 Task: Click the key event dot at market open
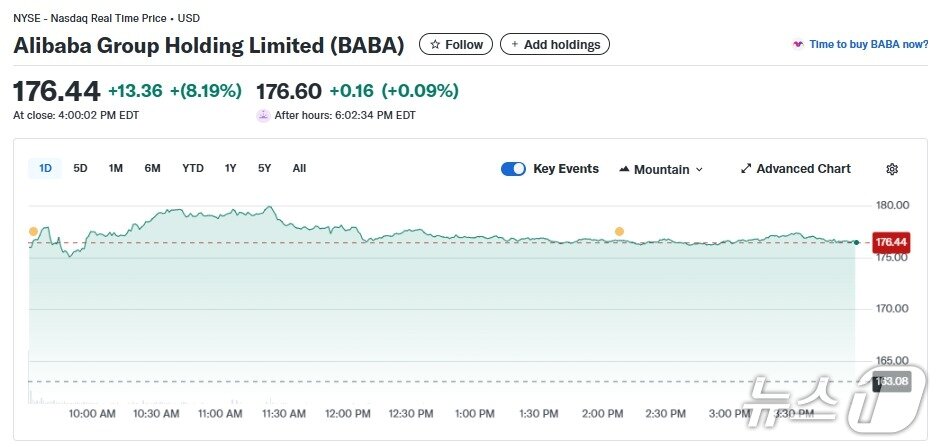[x=33, y=231]
